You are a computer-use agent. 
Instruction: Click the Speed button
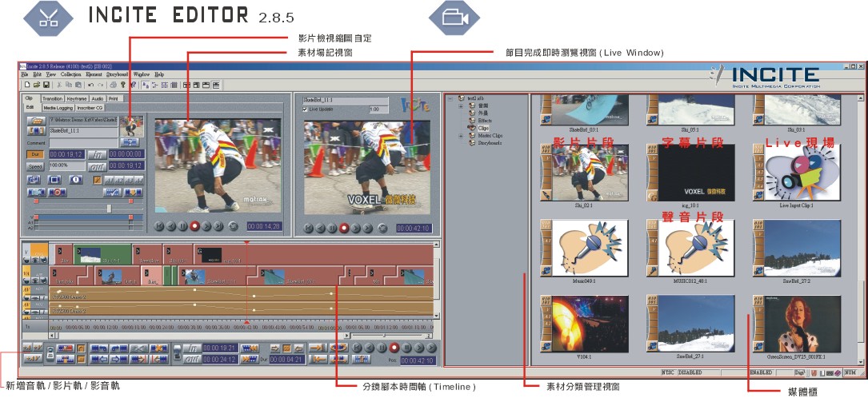tap(35, 167)
